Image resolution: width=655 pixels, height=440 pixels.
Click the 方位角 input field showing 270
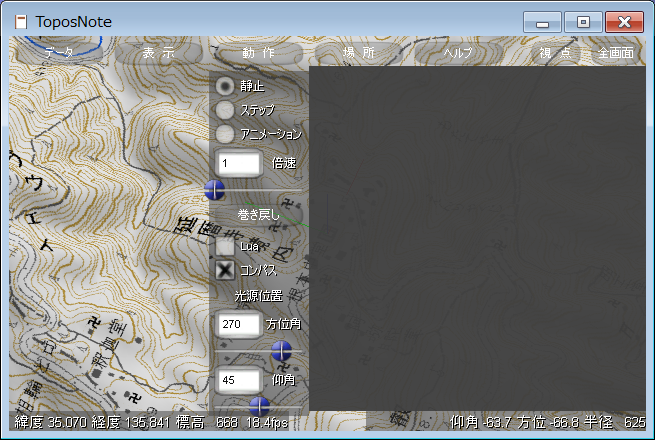(x=239, y=324)
